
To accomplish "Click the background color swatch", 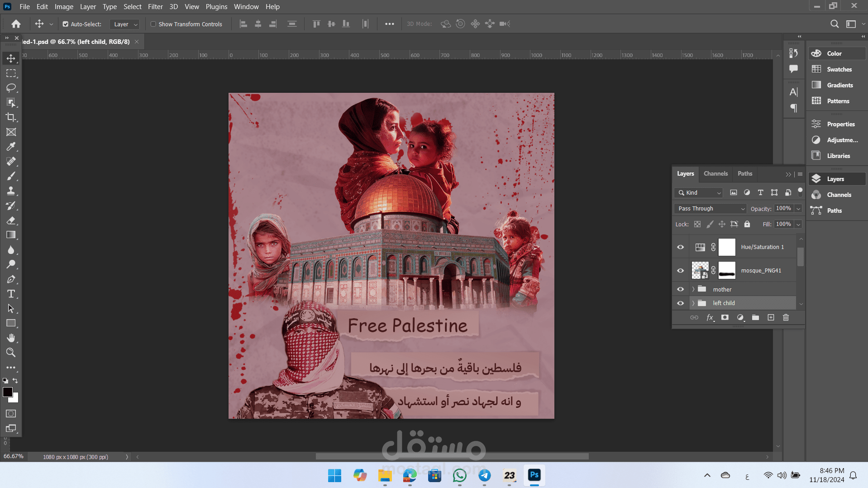I will click(x=15, y=399).
